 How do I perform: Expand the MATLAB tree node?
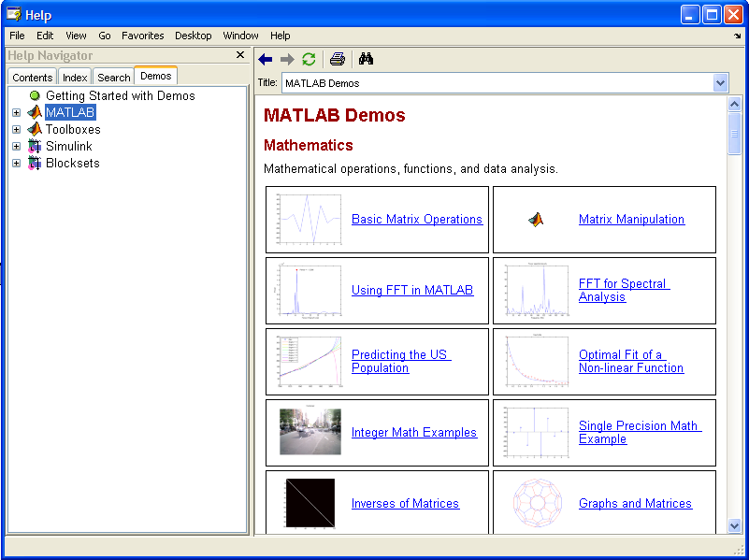coord(16,113)
